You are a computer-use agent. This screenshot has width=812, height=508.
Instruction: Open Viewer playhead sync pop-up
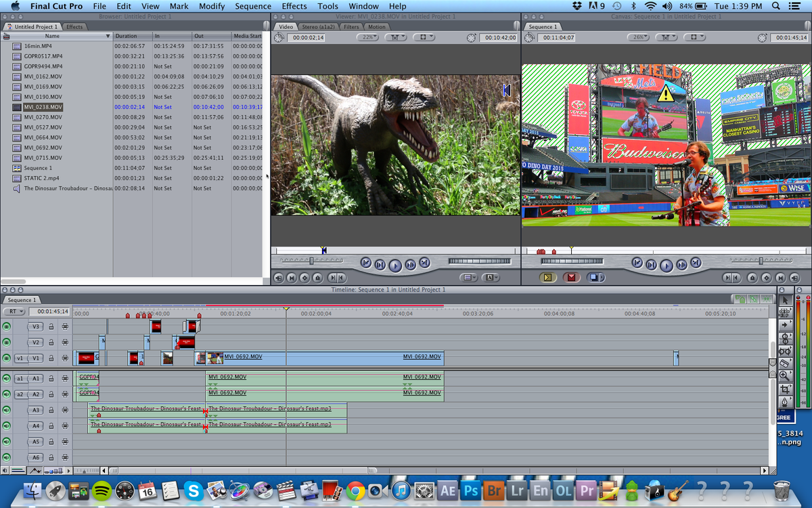click(x=395, y=37)
